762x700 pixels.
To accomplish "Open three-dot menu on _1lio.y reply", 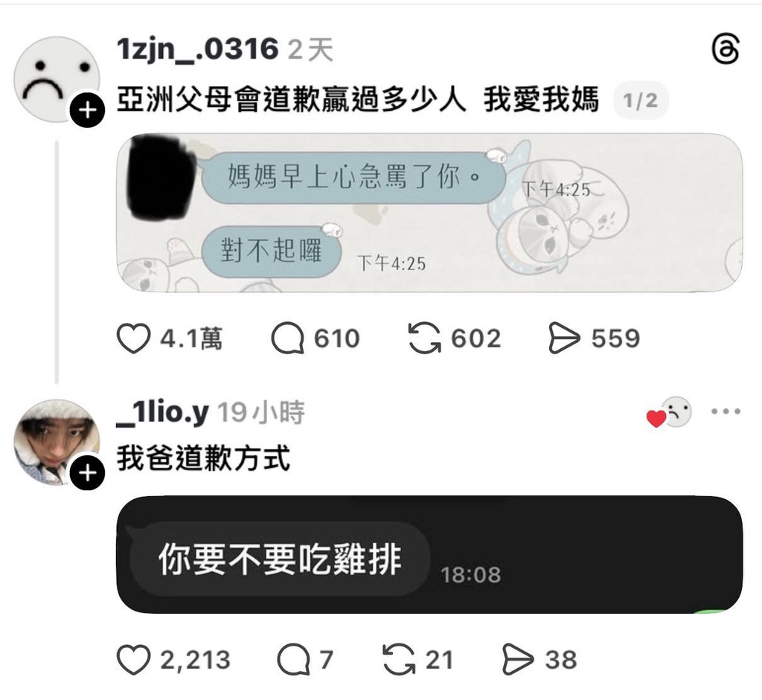I will tap(726, 411).
